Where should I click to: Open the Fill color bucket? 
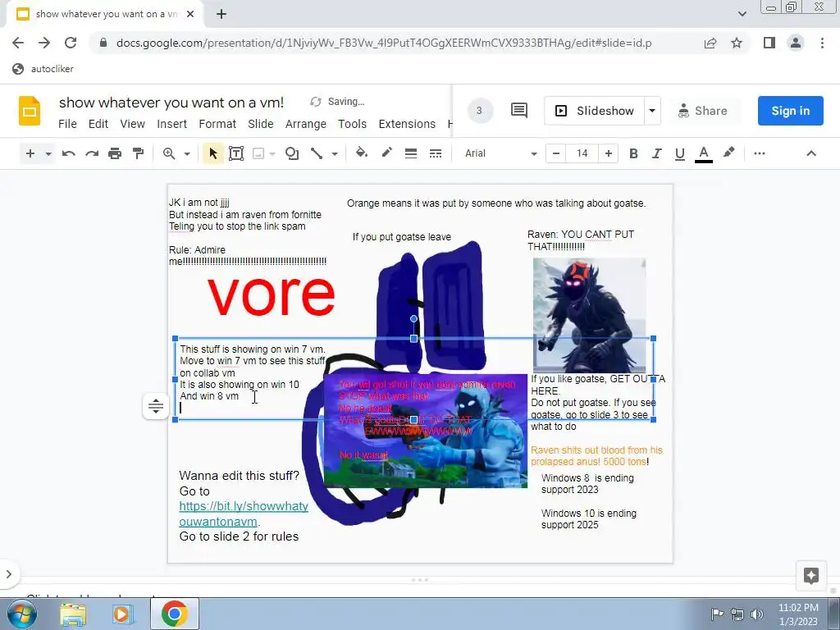coord(362,153)
